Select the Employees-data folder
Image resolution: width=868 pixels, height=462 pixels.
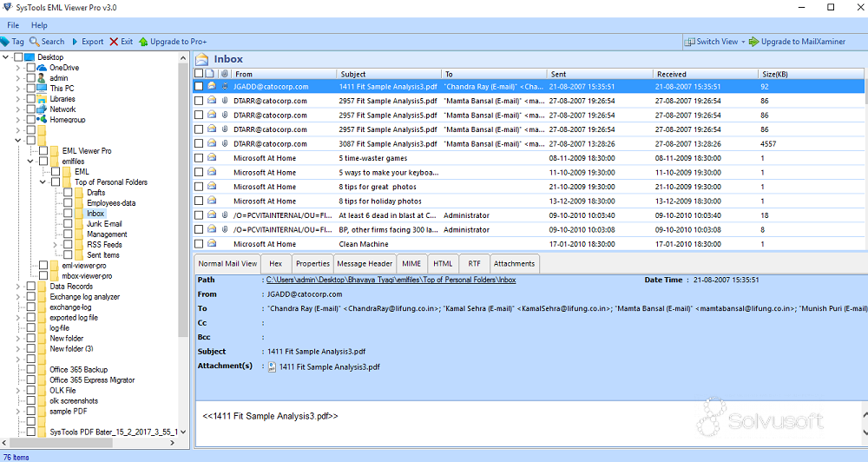tap(111, 202)
